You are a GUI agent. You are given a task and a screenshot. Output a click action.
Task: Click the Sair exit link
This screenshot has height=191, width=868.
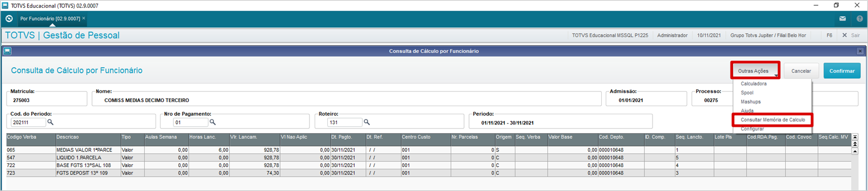click(x=851, y=36)
